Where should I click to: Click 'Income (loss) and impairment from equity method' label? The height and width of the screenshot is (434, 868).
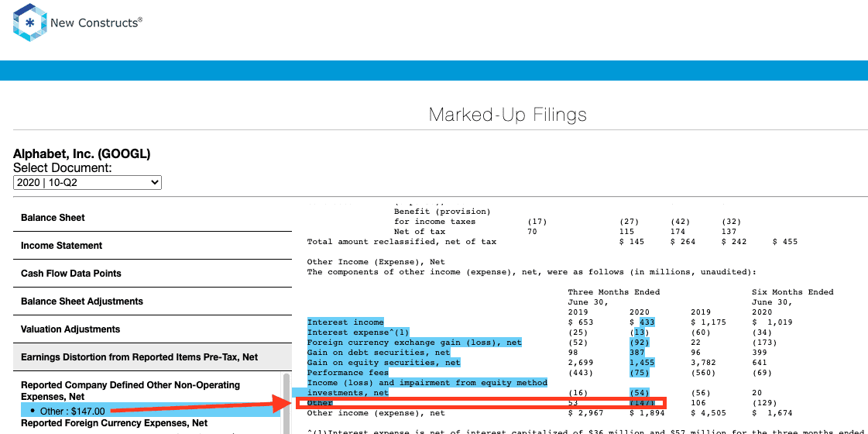pos(427,382)
